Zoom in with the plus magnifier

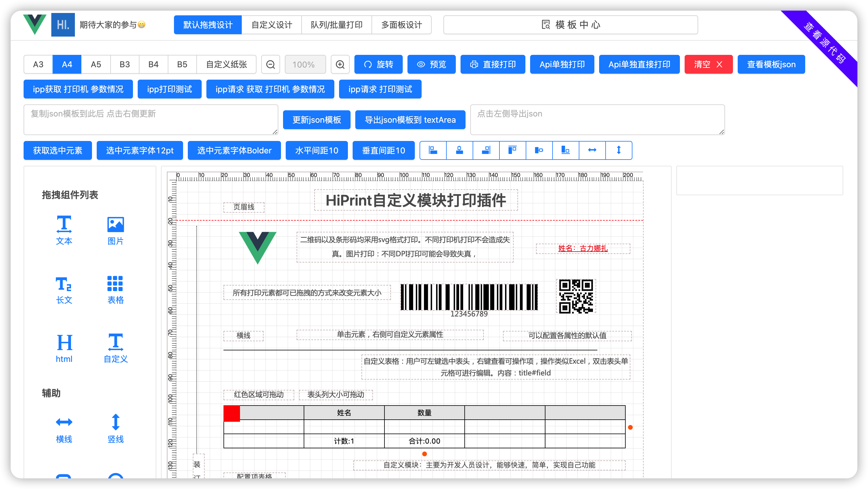coord(340,64)
